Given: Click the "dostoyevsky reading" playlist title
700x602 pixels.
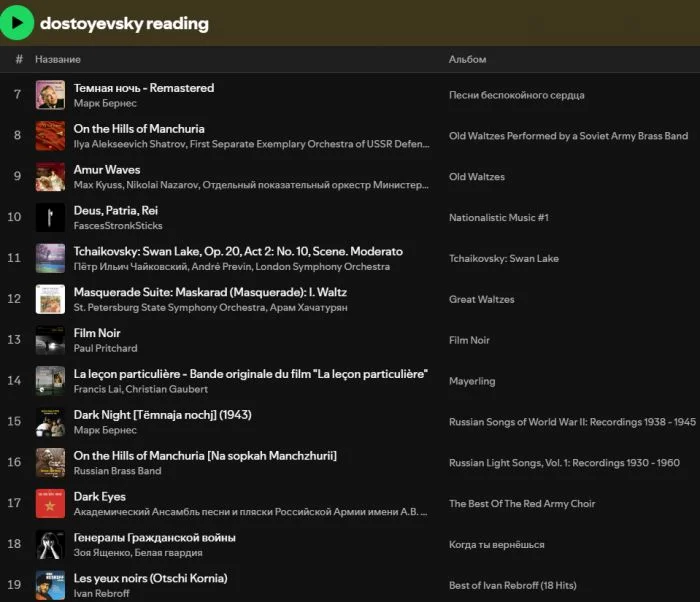Looking at the screenshot, I should point(124,23).
